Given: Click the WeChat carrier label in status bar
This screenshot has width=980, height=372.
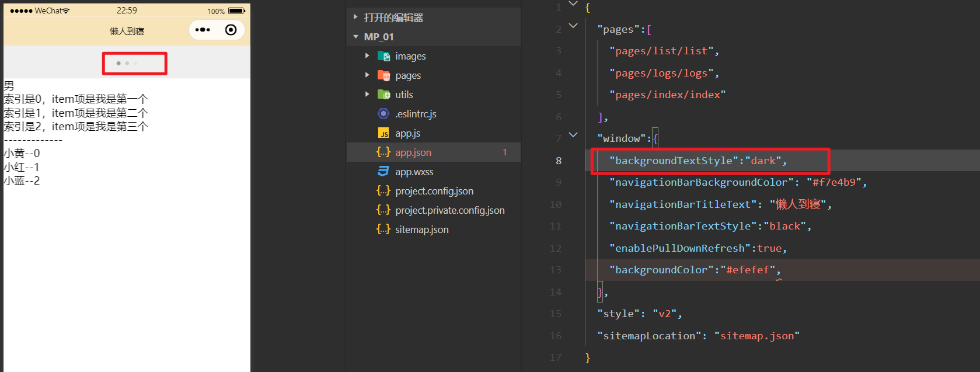Looking at the screenshot, I should (x=48, y=11).
